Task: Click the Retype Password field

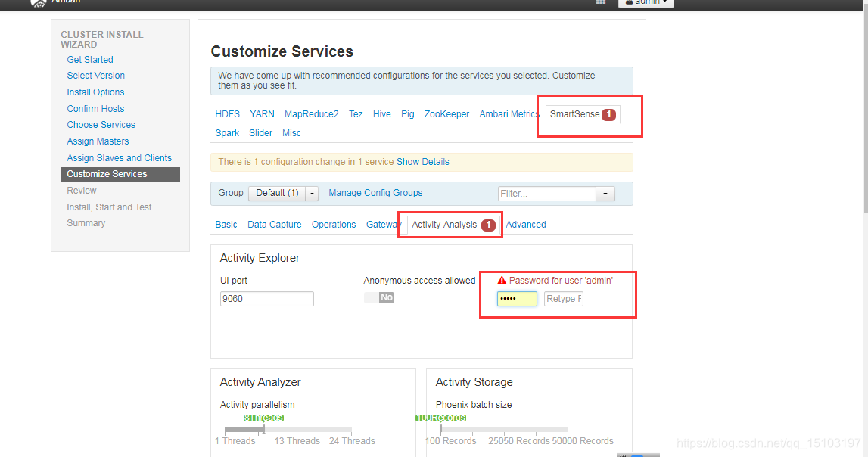Action: 564,299
